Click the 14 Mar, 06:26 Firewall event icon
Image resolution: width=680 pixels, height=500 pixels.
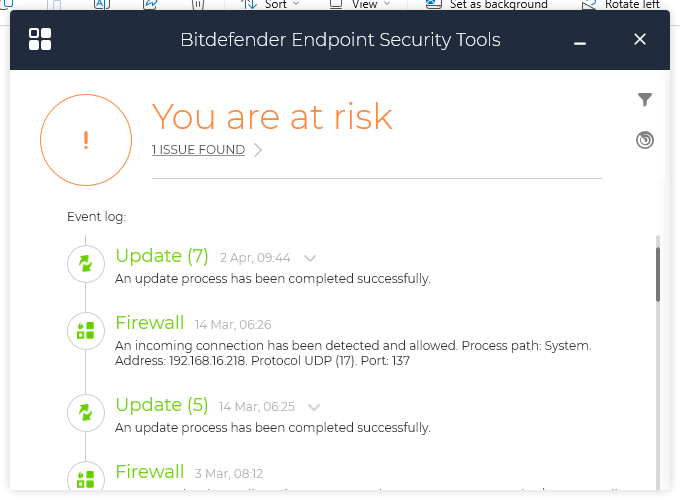pyautogui.click(x=85, y=330)
